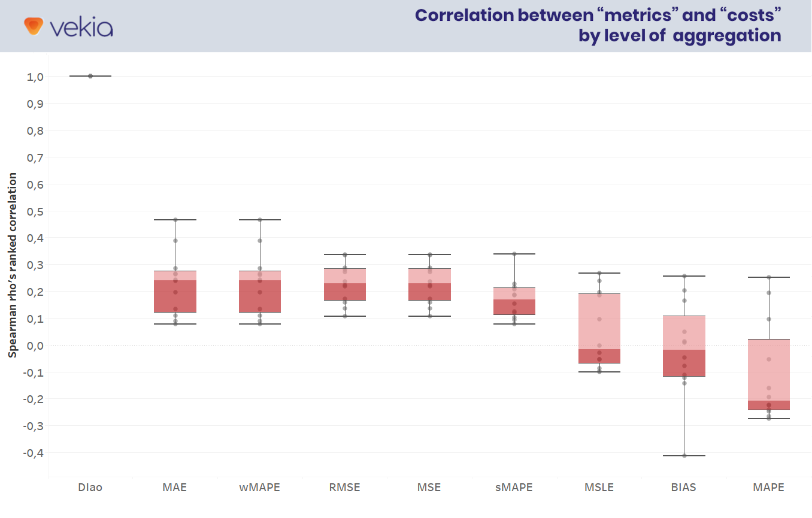Pick the BIAS x-axis label
Viewport: 812px width, 518px height.
pos(684,487)
